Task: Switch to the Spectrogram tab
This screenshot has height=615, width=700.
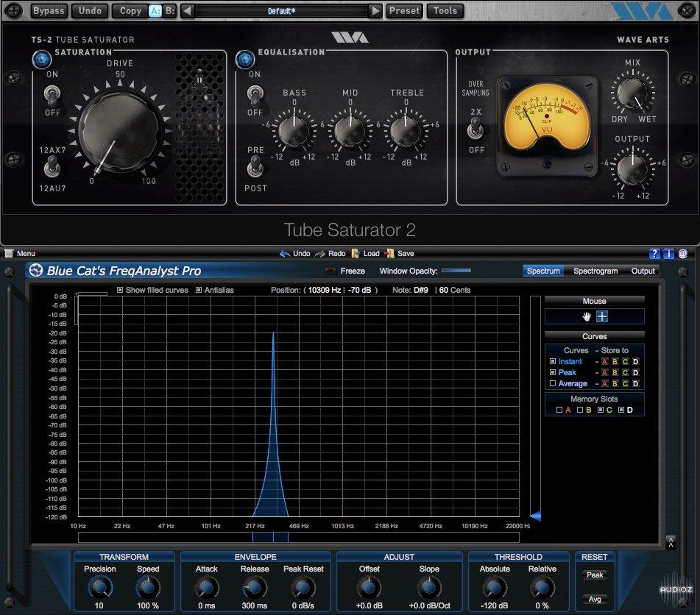Action: click(x=595, y=271)
